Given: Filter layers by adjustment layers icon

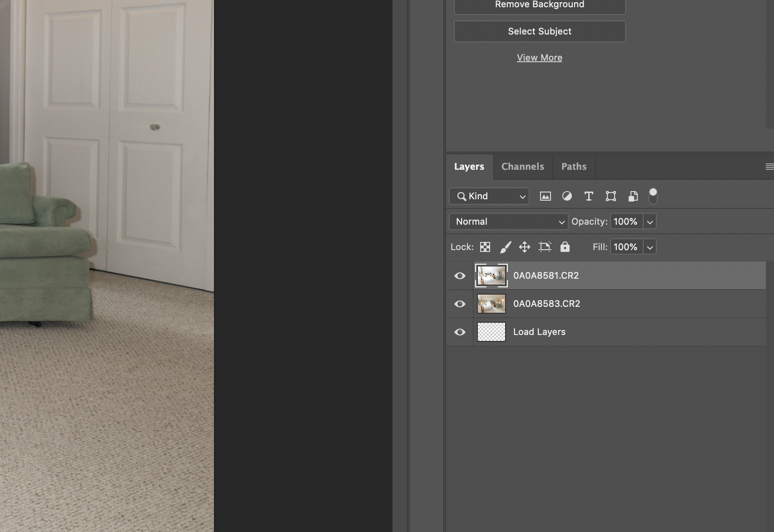Looking at the screenshot, I should tap(567, 196).
